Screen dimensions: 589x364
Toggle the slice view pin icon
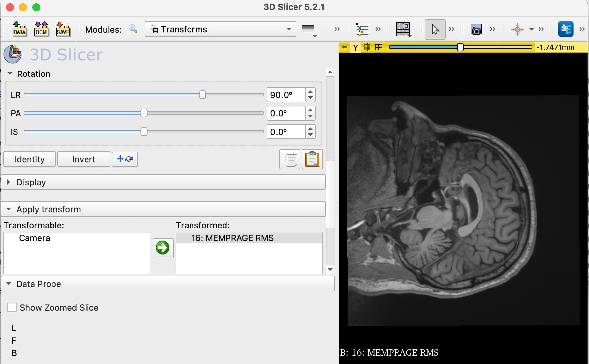click(x=344, y=47)
